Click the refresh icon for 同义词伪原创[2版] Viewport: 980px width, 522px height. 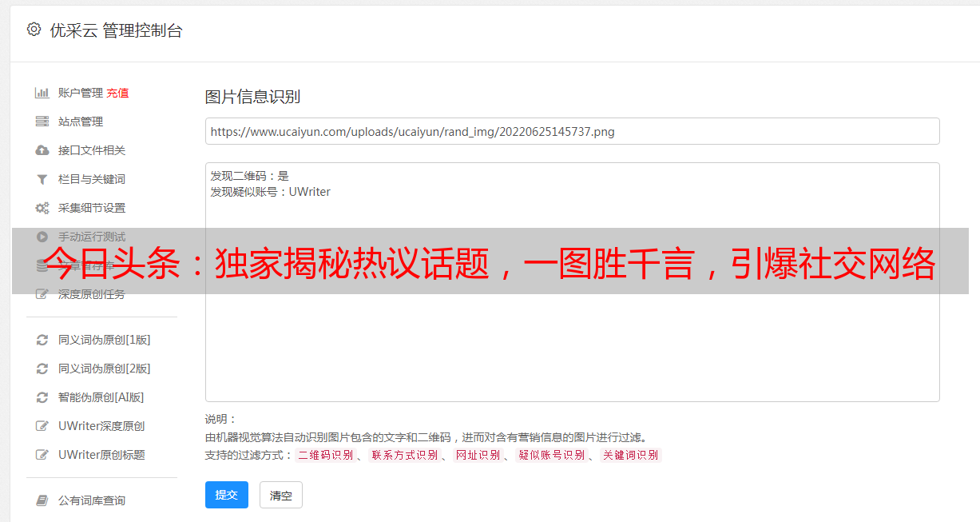tap(42, 369)
